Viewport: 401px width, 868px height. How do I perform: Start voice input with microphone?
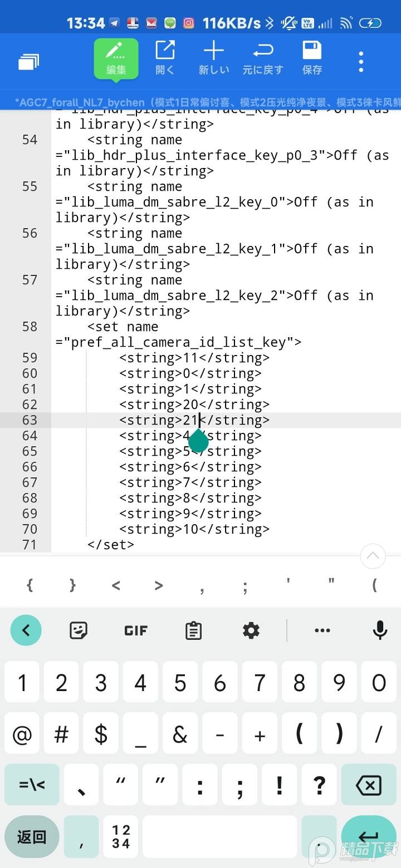point(380,630)
